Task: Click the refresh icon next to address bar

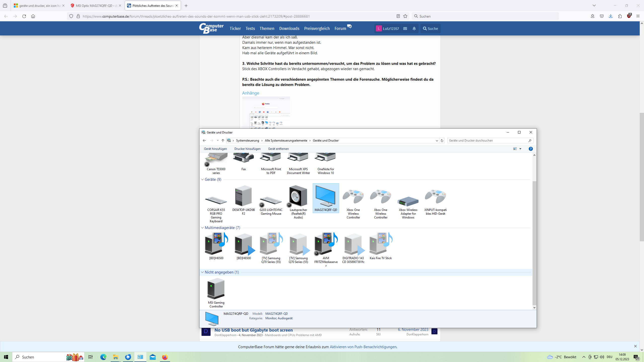Action: (442, 141)
